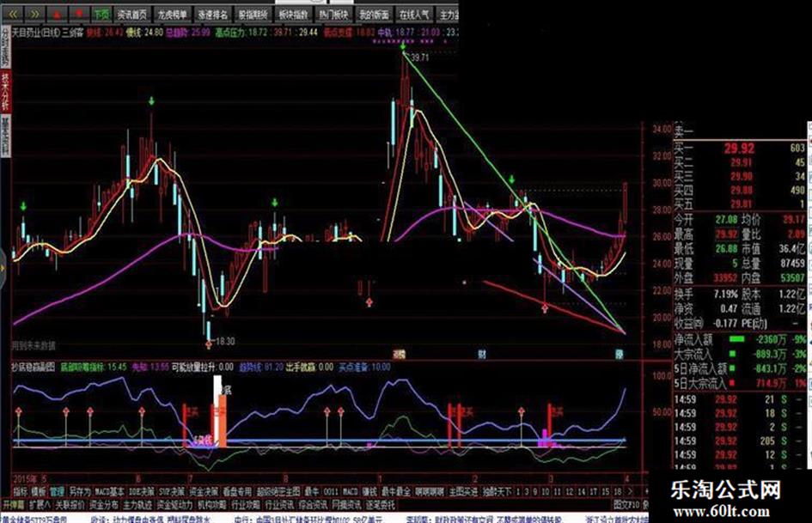Switch to 分时走势 vertical sidebar tab
Viewport: 812px width, 523px height.
(5, 46)
